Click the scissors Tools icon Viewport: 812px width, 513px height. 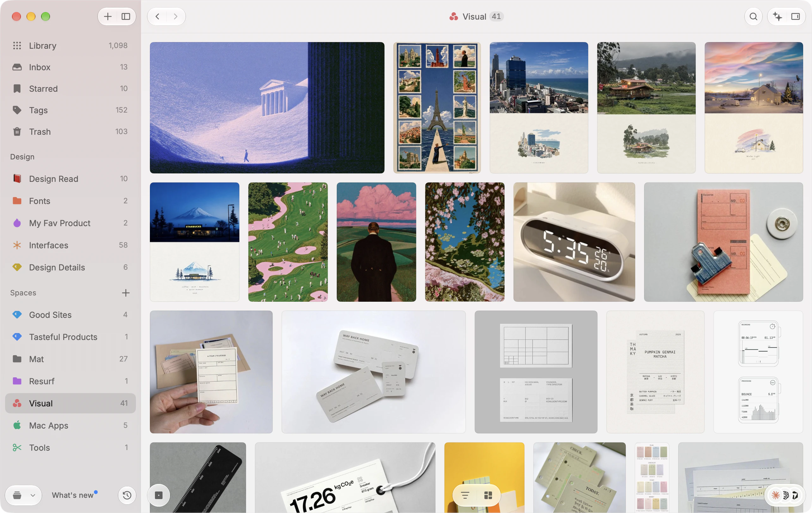[x=17, y=448]
